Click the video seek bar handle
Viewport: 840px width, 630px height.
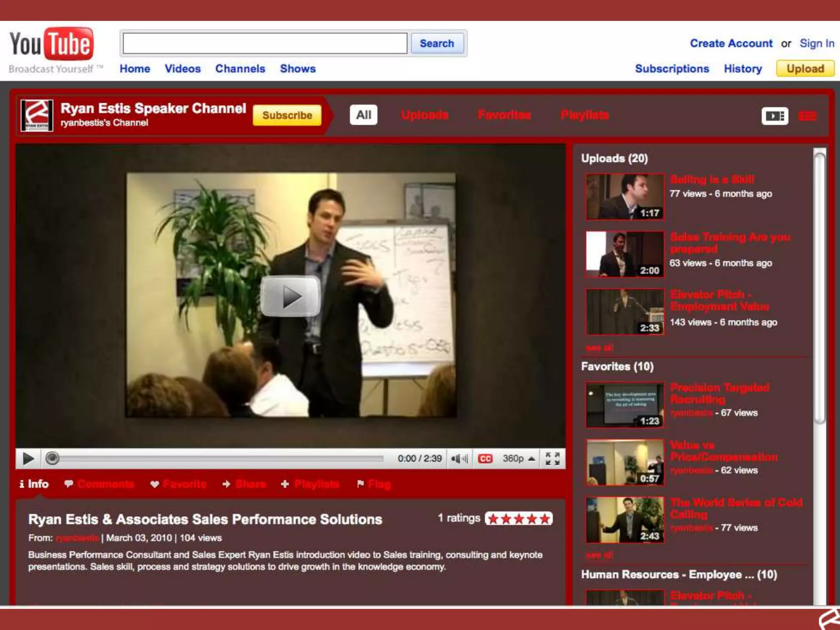pyautogui.click(x=52, y=458)
